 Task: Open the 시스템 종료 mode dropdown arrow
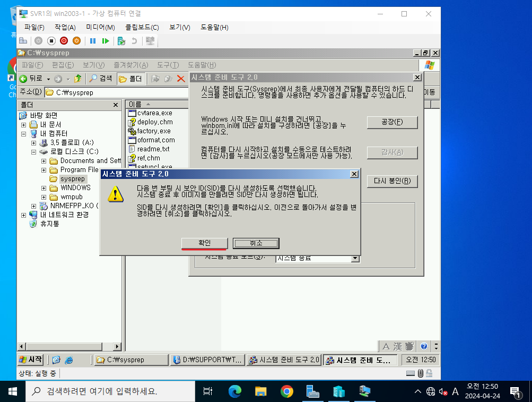point(355,258)
